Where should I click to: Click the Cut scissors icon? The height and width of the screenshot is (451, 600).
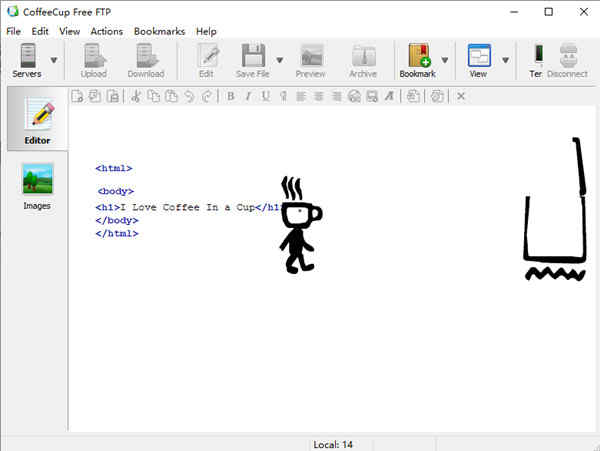(135, 96)
